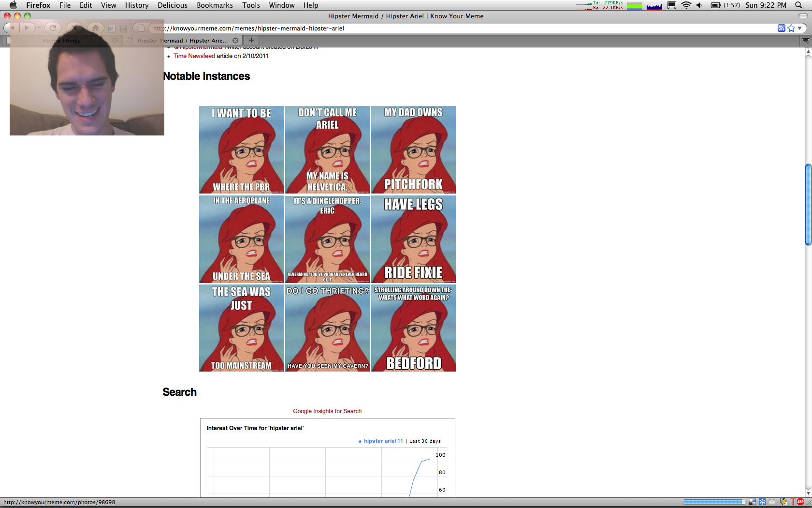This screenshot has width=812, height=508.
Task: Open the Time Newsfeed link
Action: [x=194, y=56]
